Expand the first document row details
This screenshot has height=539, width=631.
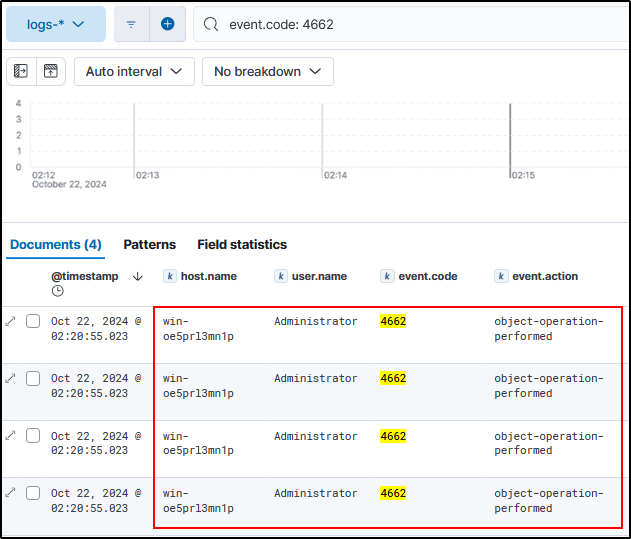(11, 321)
